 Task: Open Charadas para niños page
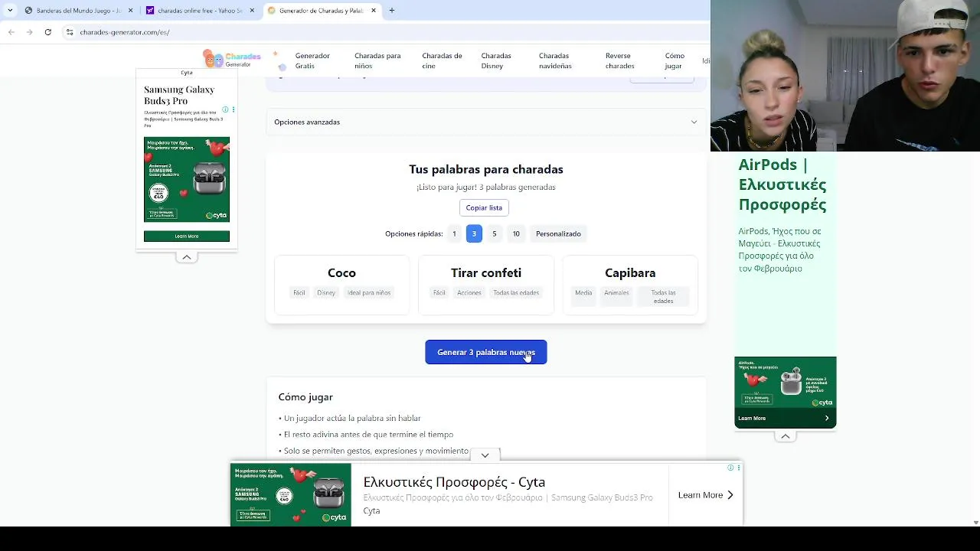click(x=377, y=60)
